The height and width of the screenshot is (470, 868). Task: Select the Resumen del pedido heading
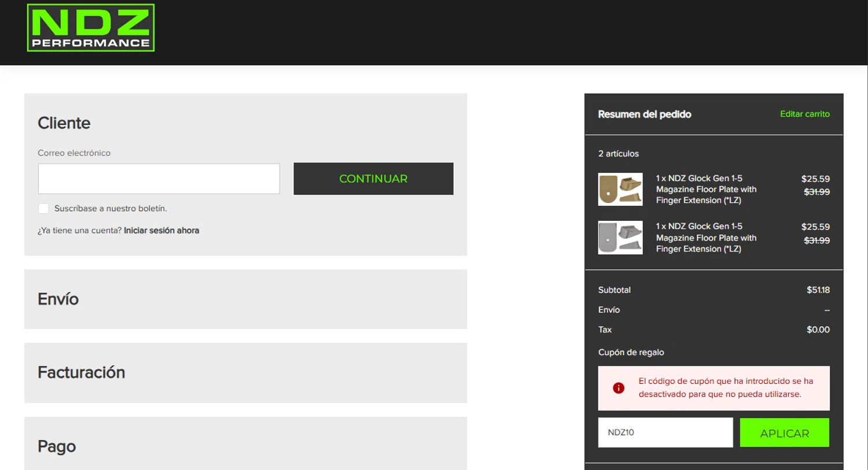[x=645, y=114]
